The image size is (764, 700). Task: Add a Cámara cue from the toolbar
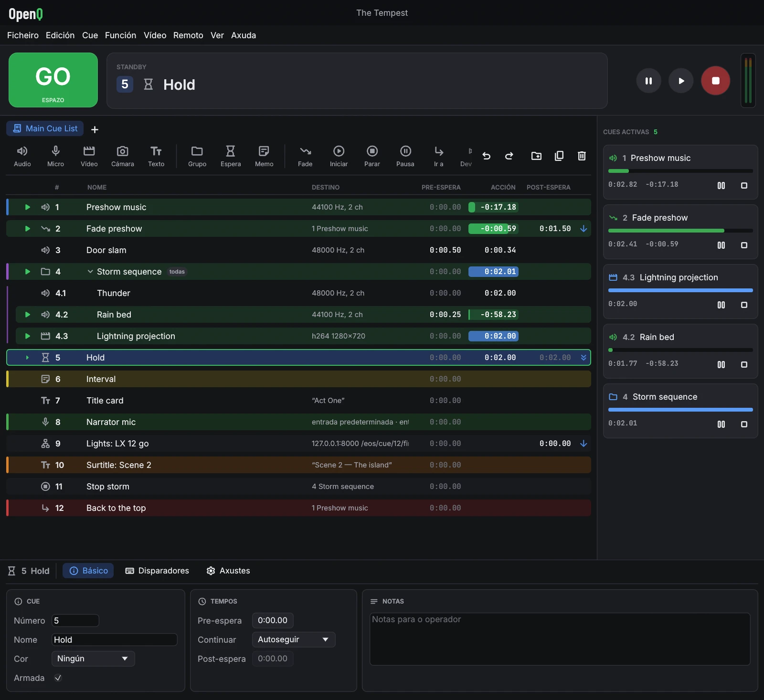pos(123,156)
